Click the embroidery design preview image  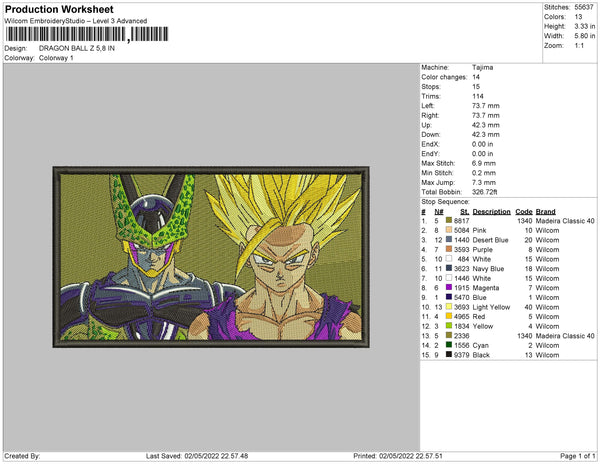[x=211, y=257]
